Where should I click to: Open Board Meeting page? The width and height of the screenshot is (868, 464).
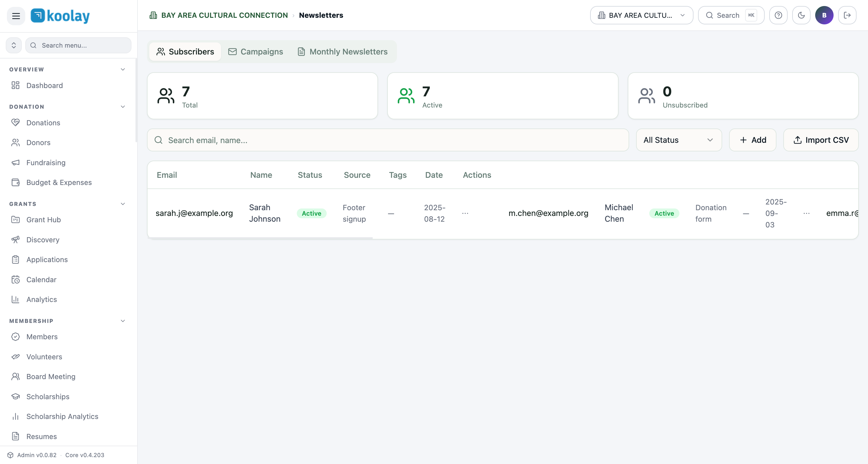(51, 377)
